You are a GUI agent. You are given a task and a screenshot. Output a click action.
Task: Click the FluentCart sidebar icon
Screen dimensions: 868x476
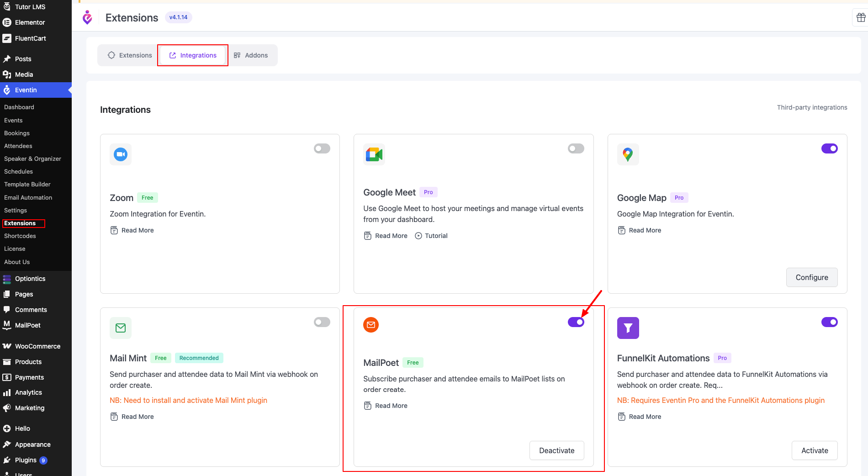click(x=7, y=38)
